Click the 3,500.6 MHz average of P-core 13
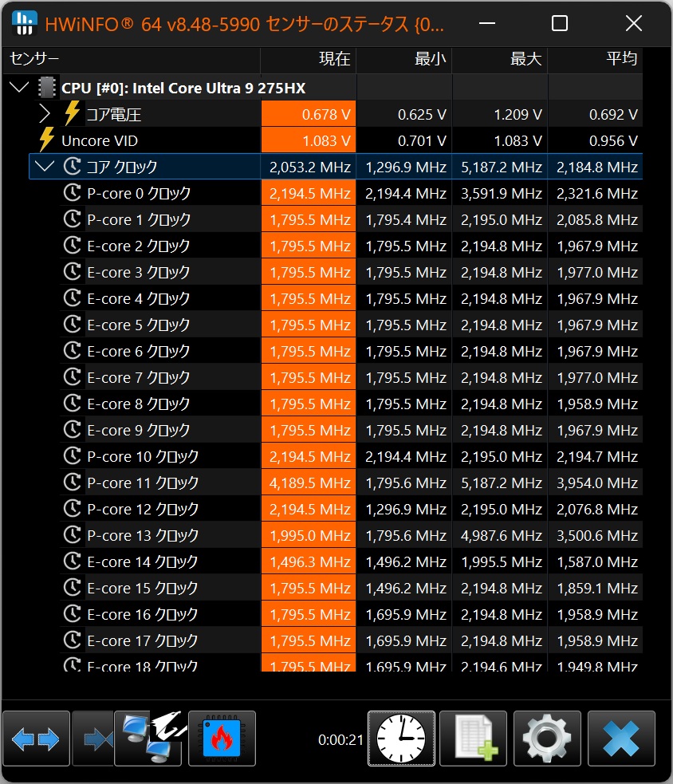Image resolution: width=673 pixels, height=784 pixels. (x=597, y=535)
